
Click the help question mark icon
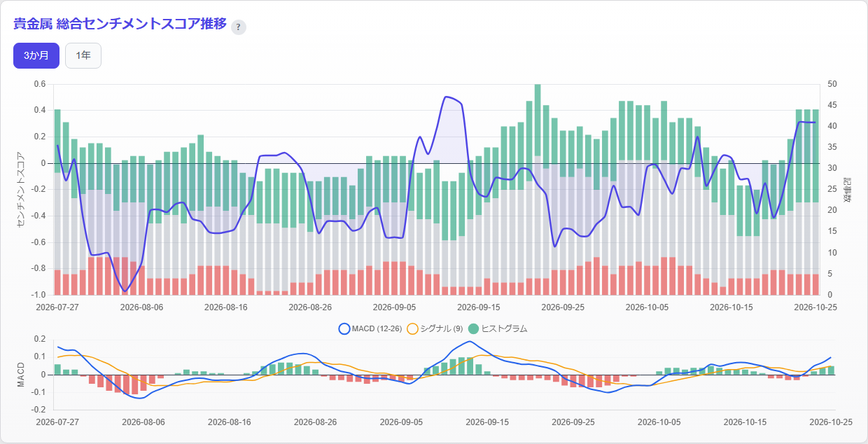[x=239, y=27]
